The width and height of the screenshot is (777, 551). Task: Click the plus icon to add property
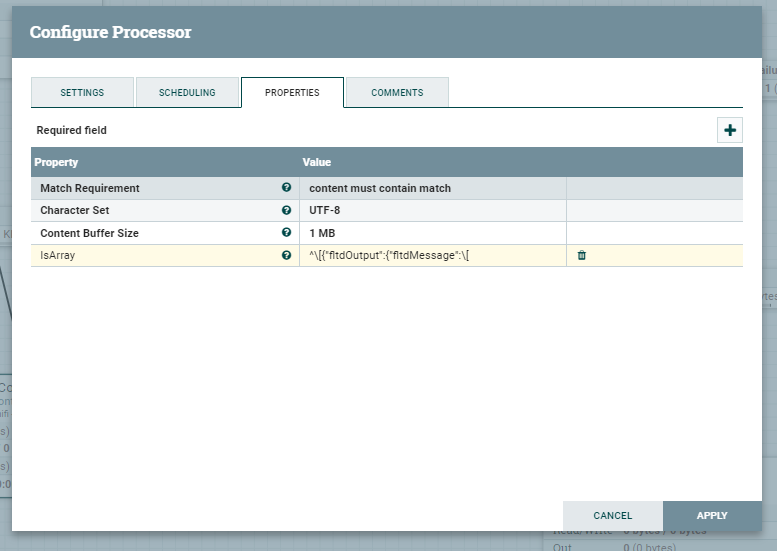730,130
